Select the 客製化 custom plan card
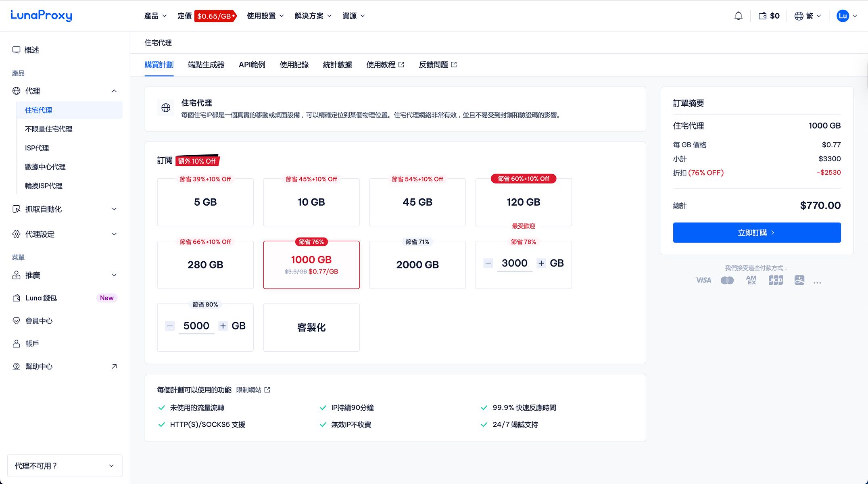The height and width of the screenshot is (484, 868). [311, 328]
